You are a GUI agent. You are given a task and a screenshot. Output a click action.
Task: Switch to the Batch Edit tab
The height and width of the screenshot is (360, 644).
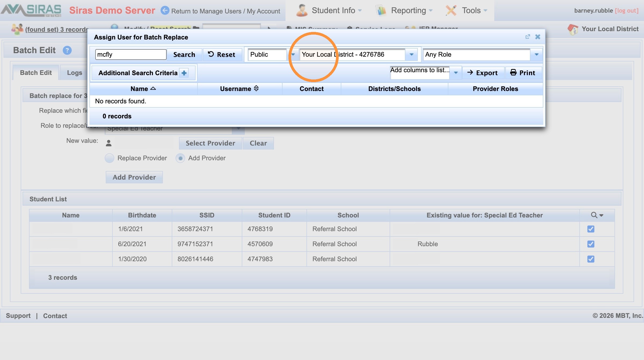coord(36,73)
